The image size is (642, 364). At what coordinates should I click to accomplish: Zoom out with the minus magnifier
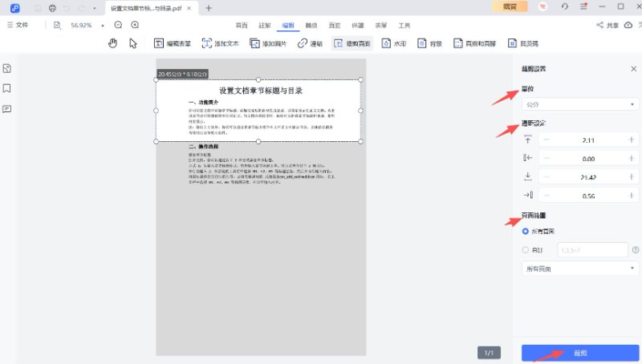coord(118,25)
